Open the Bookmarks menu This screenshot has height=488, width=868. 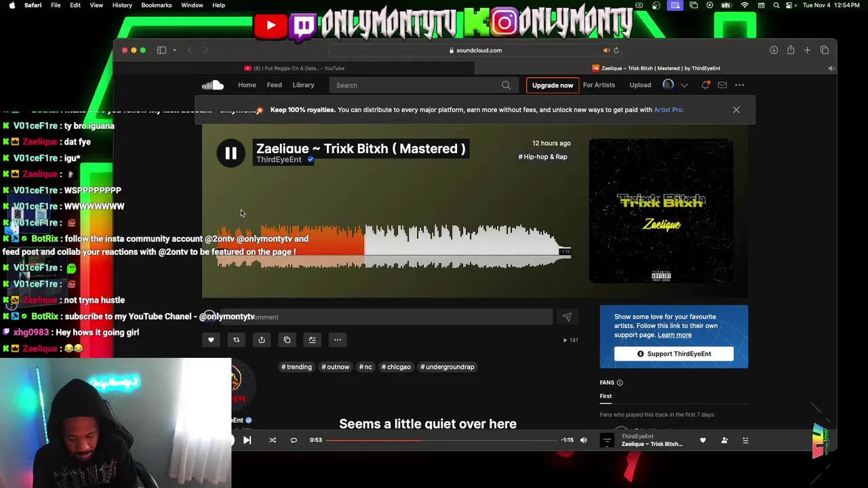coord(157,5)
